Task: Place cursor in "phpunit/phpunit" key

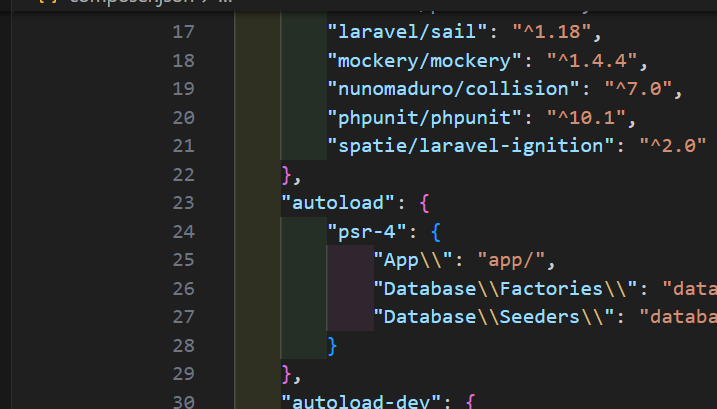Action: 424,118
